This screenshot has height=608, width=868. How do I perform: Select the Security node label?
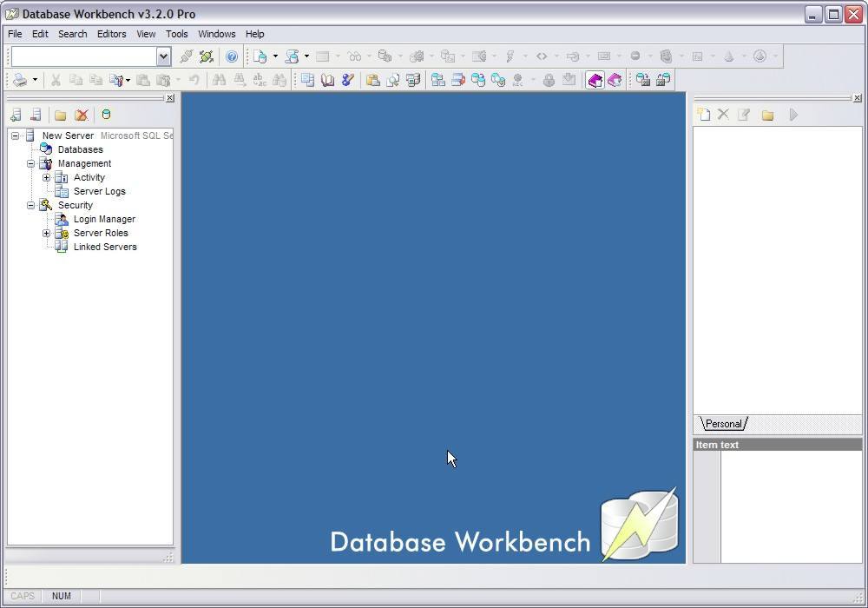[x=76, y=205]
